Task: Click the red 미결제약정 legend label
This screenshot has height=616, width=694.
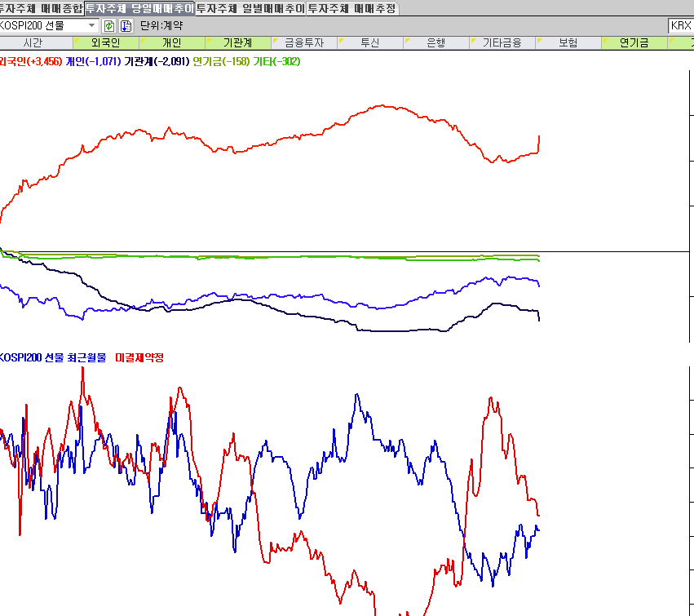Action: click(139, 357)
